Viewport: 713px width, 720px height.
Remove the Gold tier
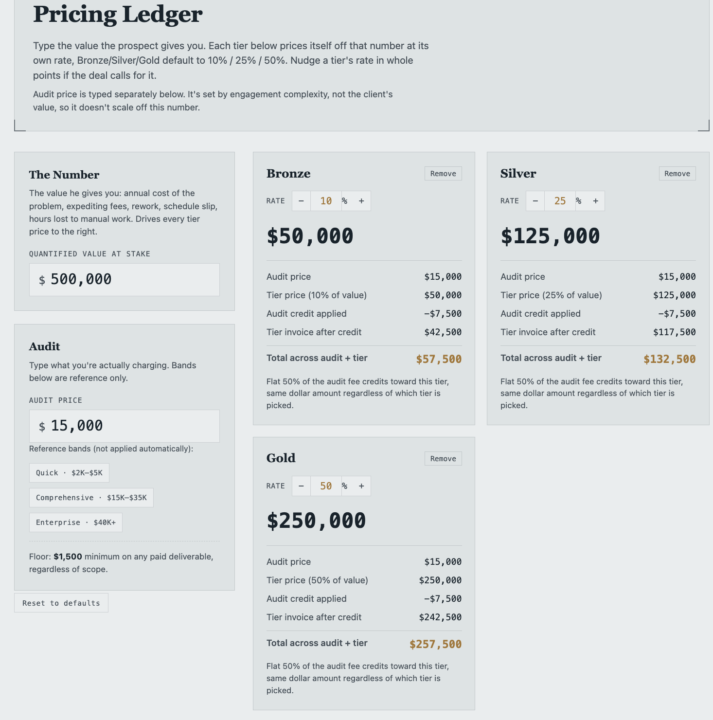[443, 458]
